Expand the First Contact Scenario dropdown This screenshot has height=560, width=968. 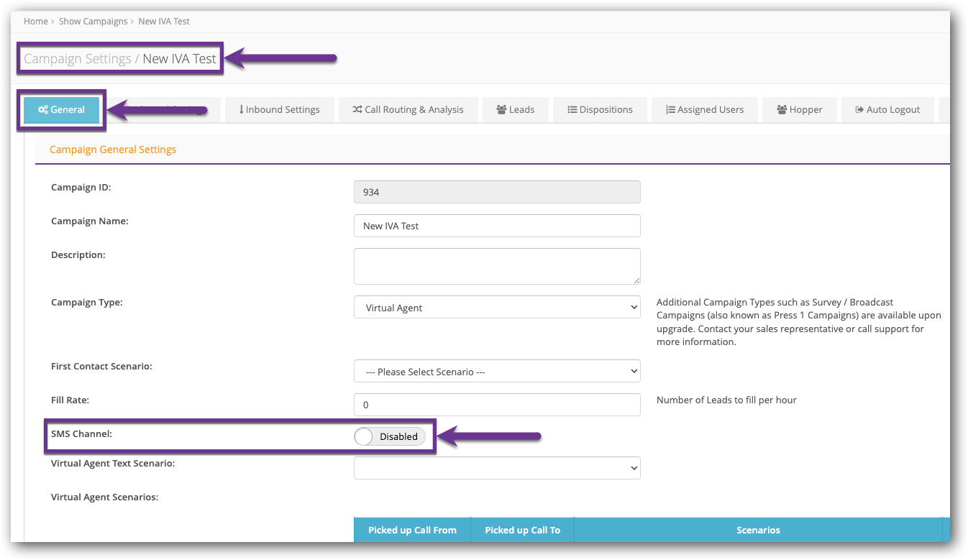point(497,372)
